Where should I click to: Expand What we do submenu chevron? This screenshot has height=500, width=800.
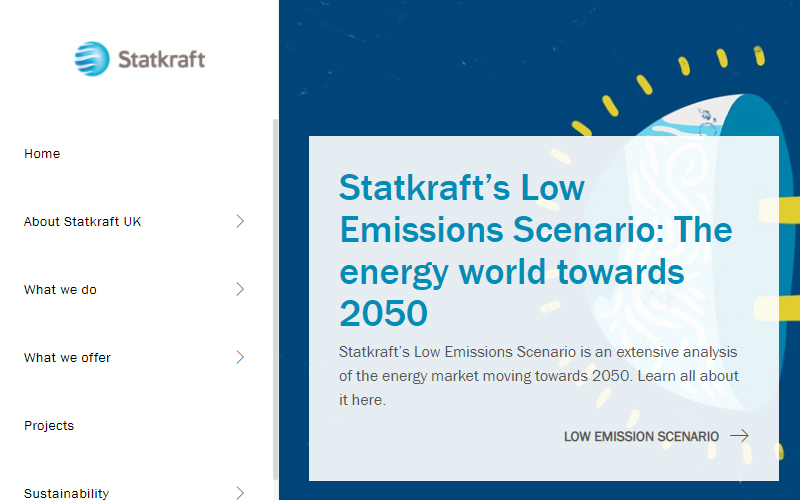[240, 289]
